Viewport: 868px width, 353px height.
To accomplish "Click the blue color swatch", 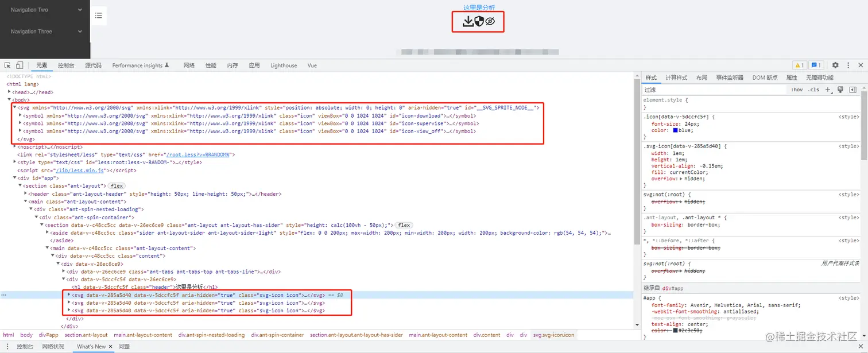I will pos(676,130).
